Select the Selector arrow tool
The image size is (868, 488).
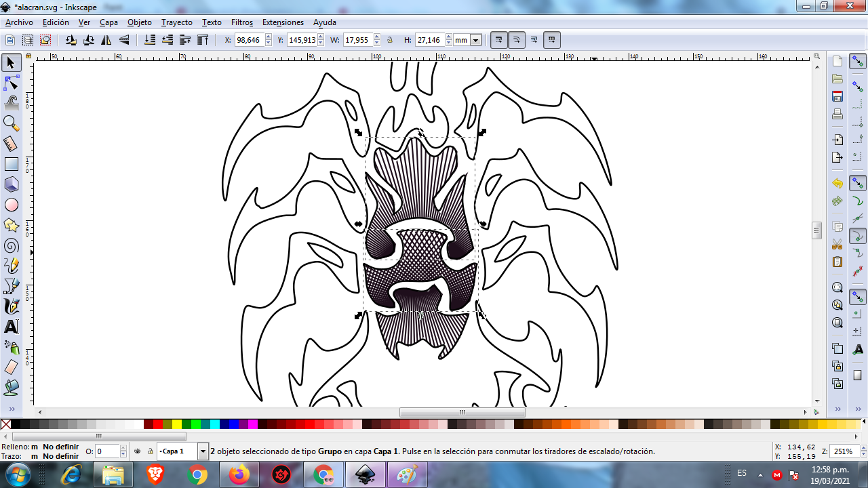(11, 63)
